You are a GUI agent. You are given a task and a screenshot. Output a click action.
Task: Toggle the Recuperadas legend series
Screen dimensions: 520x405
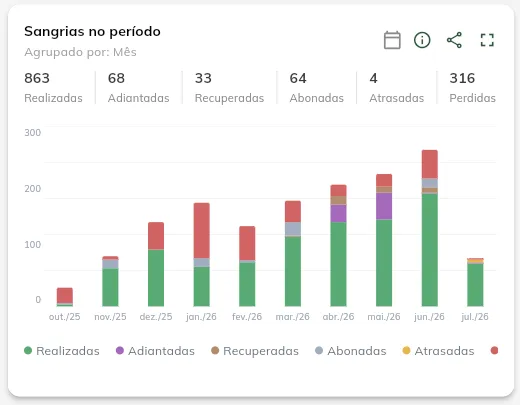(x=255, y=351)
